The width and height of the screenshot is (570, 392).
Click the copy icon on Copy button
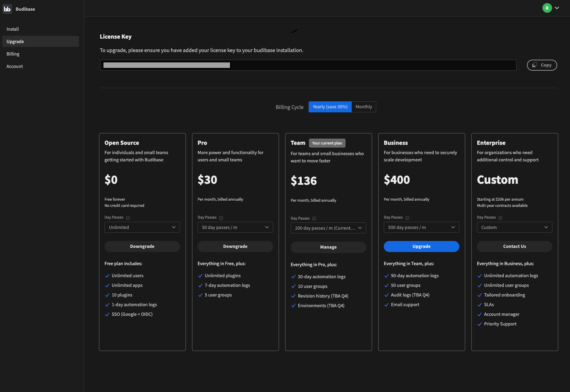(x=535, y=65)
